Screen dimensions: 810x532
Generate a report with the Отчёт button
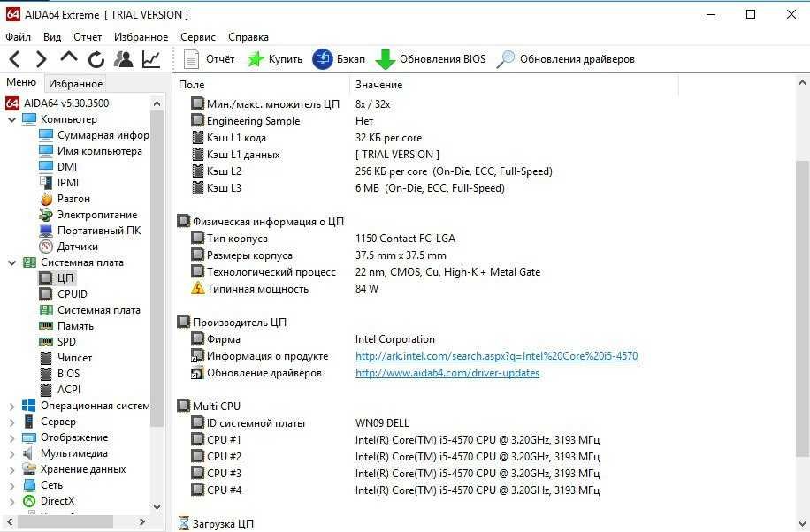point(210,59)
